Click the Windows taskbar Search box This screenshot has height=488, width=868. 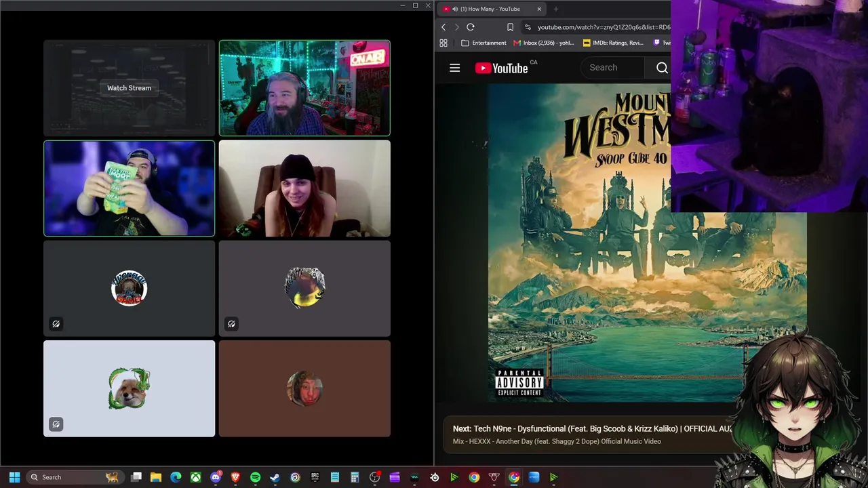click(74, 477)
